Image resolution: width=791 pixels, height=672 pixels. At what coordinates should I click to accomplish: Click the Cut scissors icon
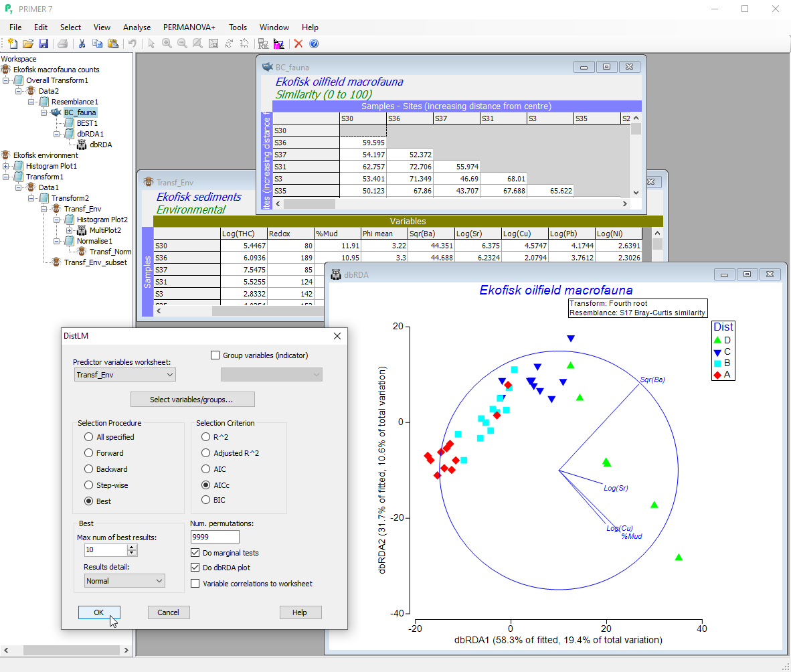82,44
